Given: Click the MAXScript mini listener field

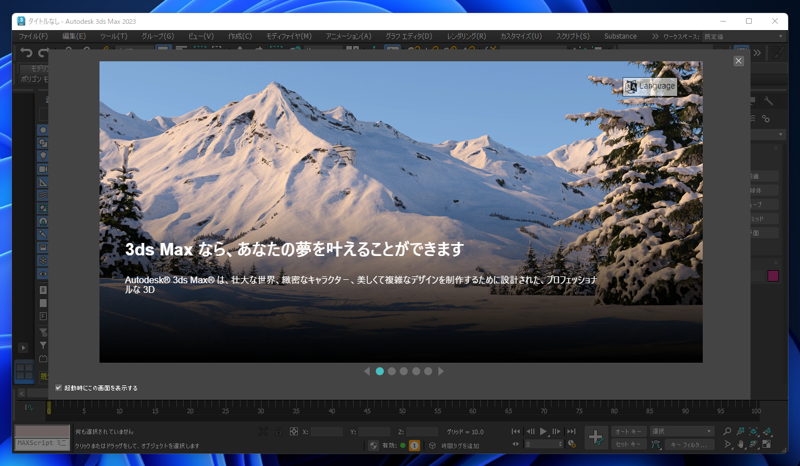Looking at the screenshot, I should (42, 443).
